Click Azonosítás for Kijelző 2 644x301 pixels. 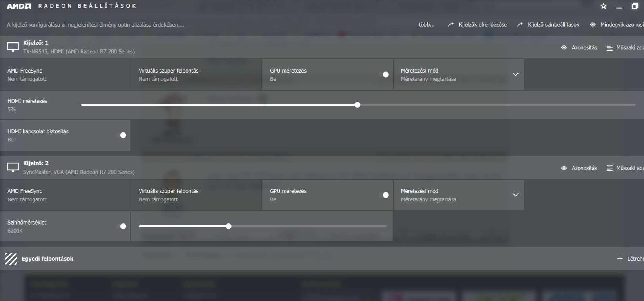pos(584,168)
